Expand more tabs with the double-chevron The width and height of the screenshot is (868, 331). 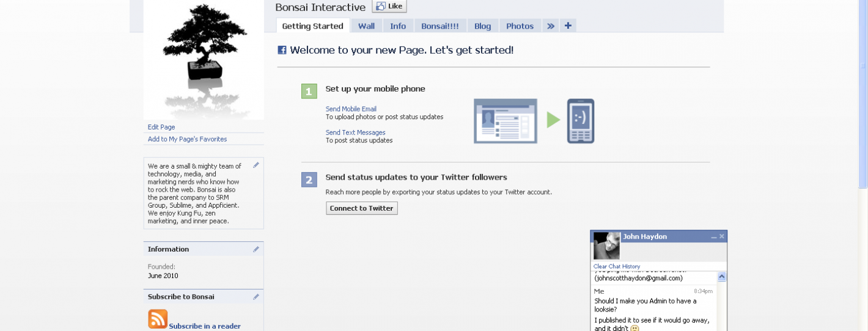coord(550,26)
